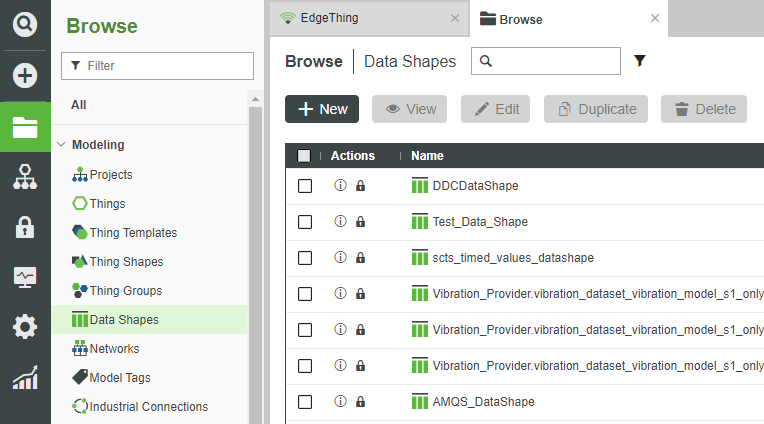Open the settings gear sidebar icon

tap(26, 327)
